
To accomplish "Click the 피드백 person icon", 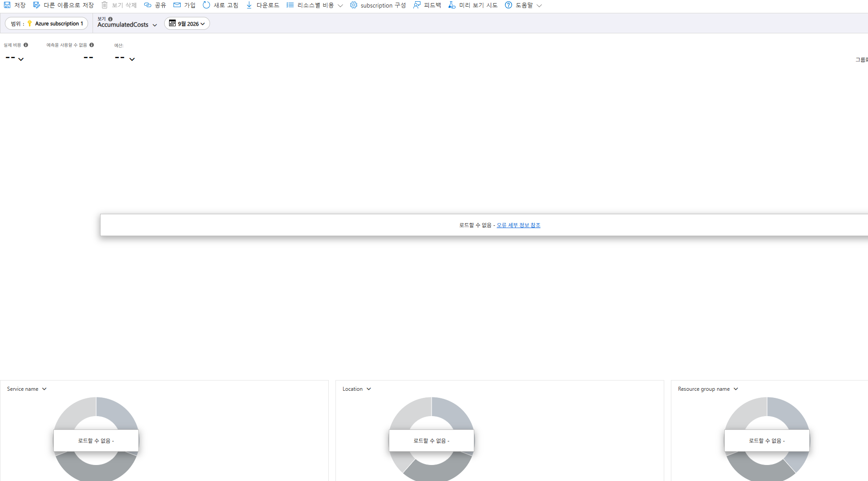I will [x=417, y=5].
